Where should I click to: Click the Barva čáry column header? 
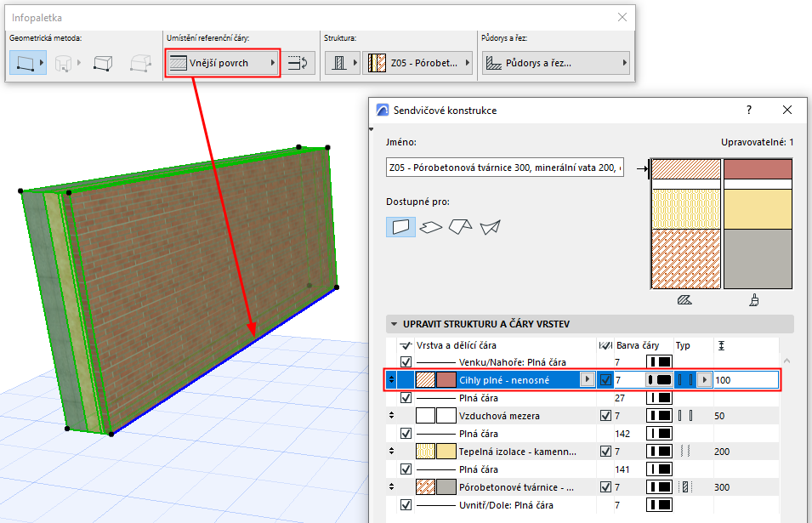(x=638, y=345)
